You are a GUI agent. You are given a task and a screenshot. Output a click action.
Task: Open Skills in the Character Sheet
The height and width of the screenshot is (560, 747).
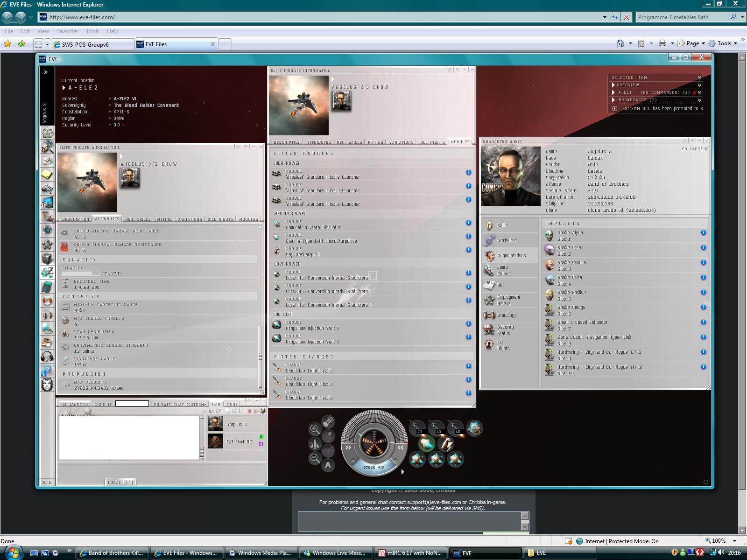click(x=510, y=225)
